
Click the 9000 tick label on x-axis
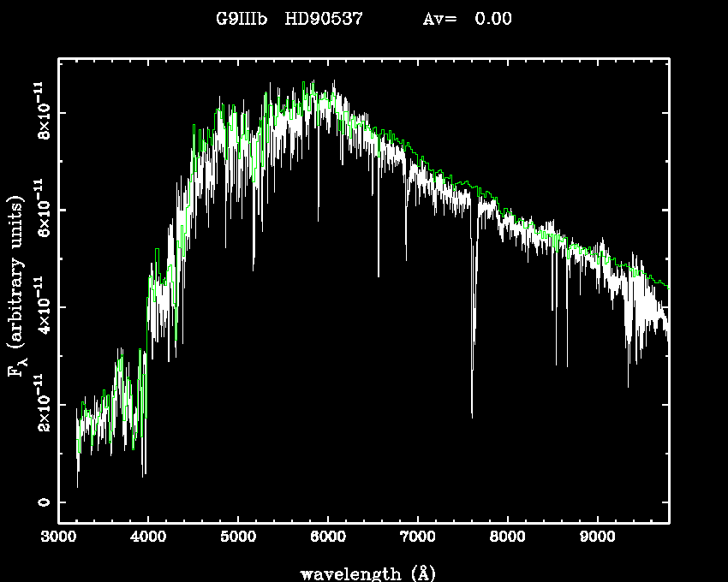coord(597,537)
